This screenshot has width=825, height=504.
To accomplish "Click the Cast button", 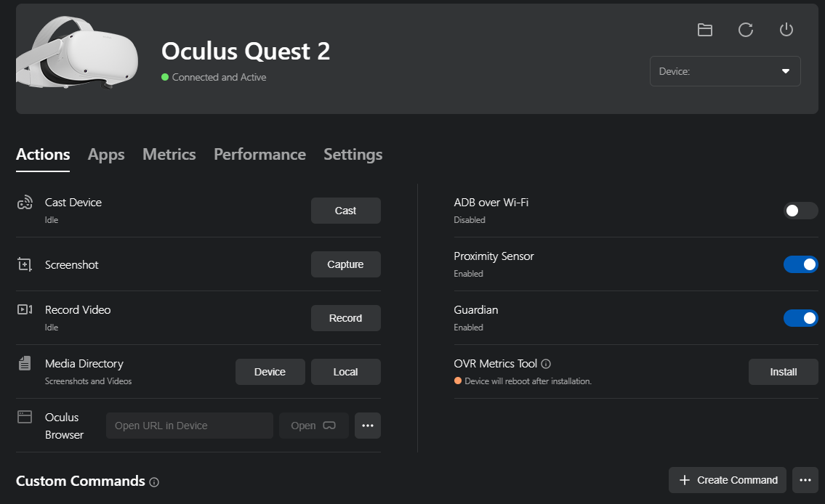I will coord(345,211).
